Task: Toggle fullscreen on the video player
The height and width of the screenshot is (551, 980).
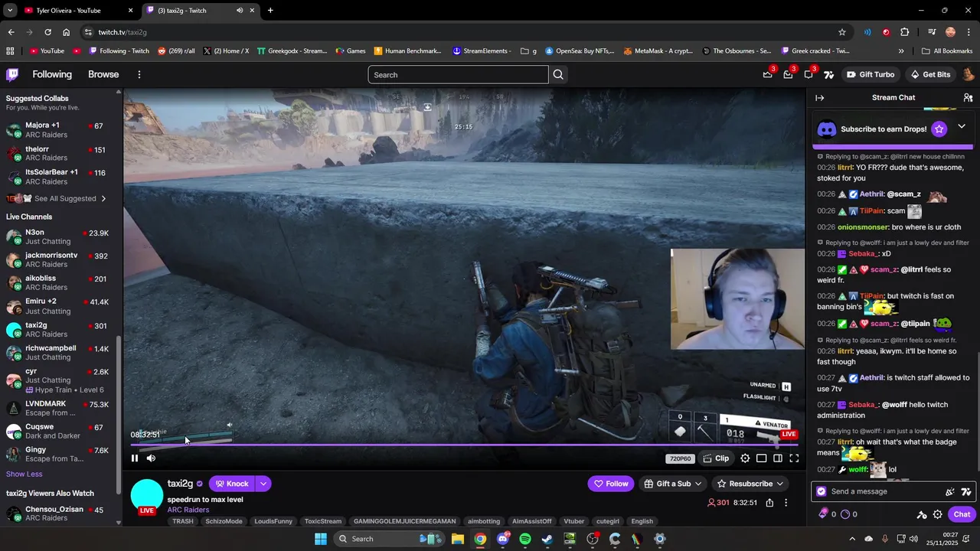Action: (794, 458)
